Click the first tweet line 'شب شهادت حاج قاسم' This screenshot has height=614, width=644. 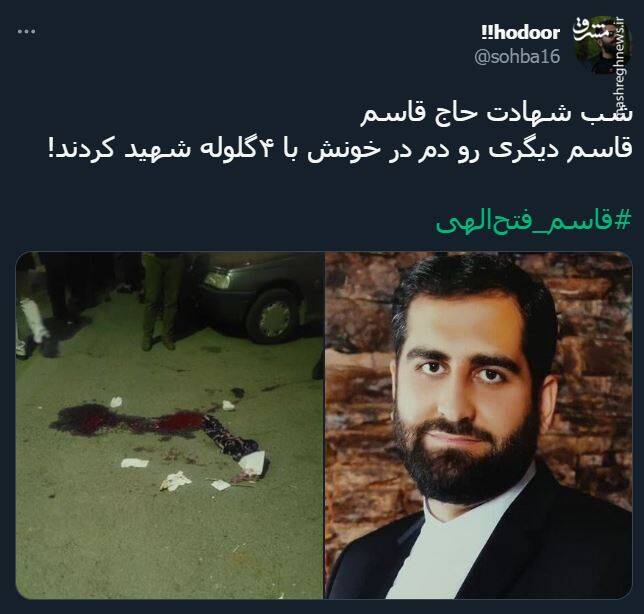click(x=496, y=114)
